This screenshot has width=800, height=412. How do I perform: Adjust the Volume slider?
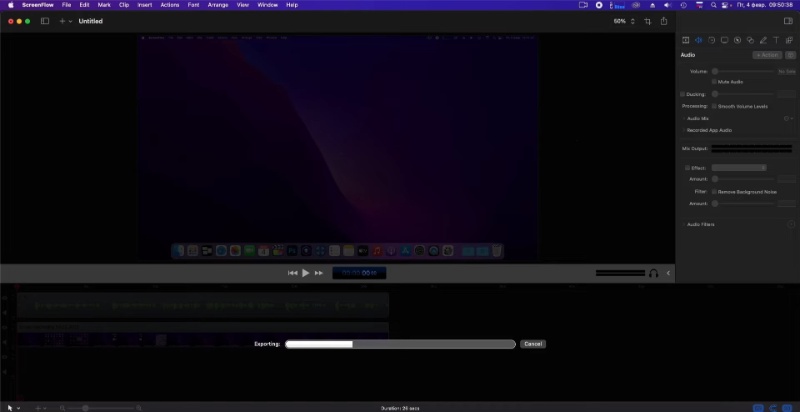(x=743, y=72)
